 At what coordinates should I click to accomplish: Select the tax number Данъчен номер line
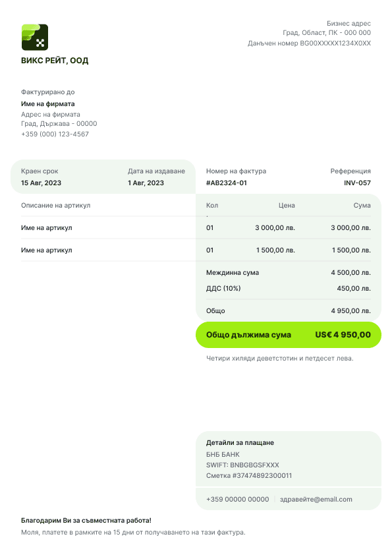[309, 44]
